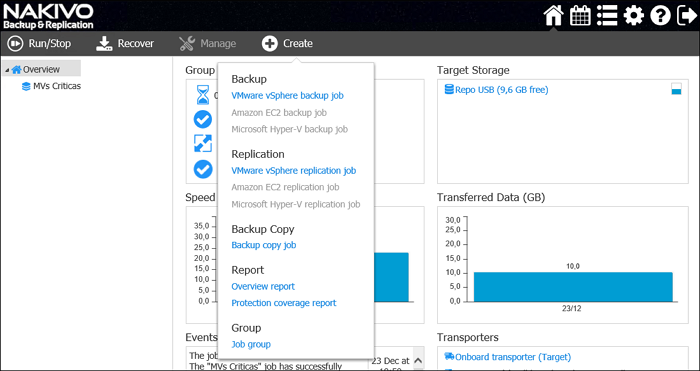Click the Target Storage panel title

[473, 70]
